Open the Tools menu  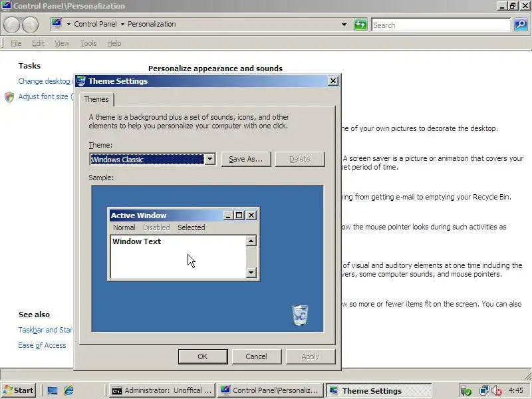(x=88, y=43)
